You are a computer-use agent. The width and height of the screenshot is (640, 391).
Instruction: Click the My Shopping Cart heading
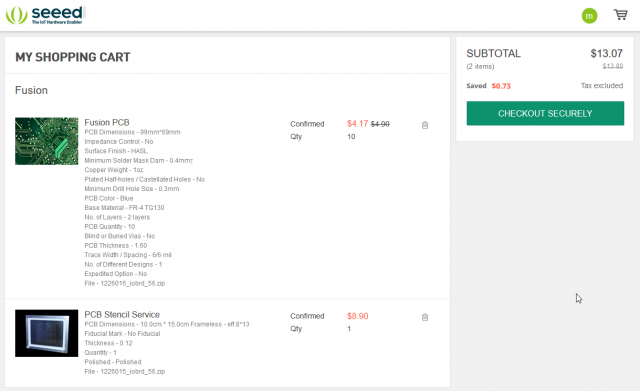(x=73, y=57)
